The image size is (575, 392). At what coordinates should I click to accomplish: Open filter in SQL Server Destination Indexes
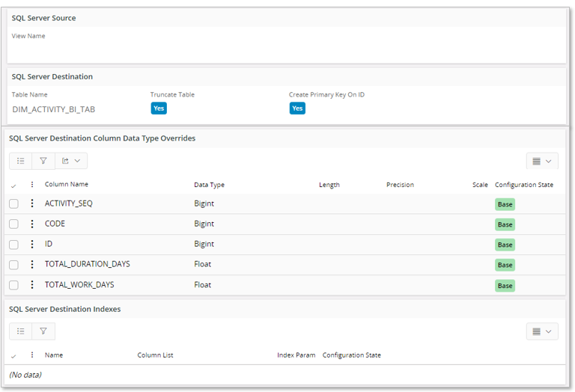click(x=43, y=331)
